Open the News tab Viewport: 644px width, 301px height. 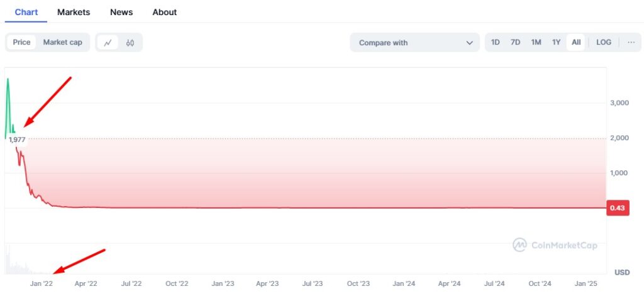point(121,12)
